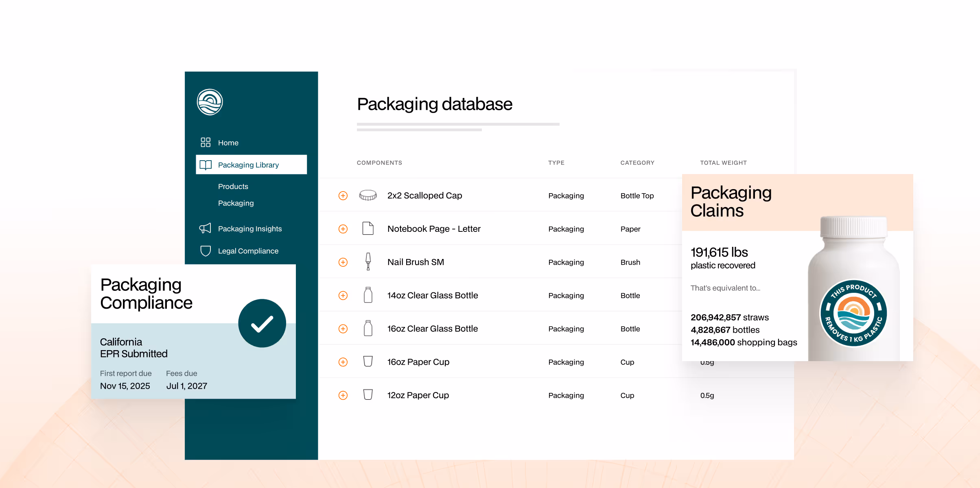The height and width of the screenshot is (488, 980).
Task: Open the 16oz Clear Glass Bottle entry
Action: pos(432,329)
